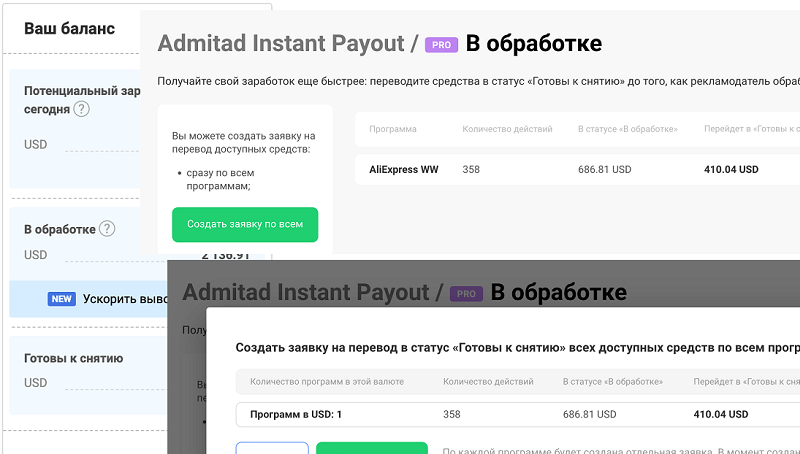Viewport: 800px width, 454px height.
Task: Click "Количество программ в этой валюте" column header
Action: pos(327,382)
